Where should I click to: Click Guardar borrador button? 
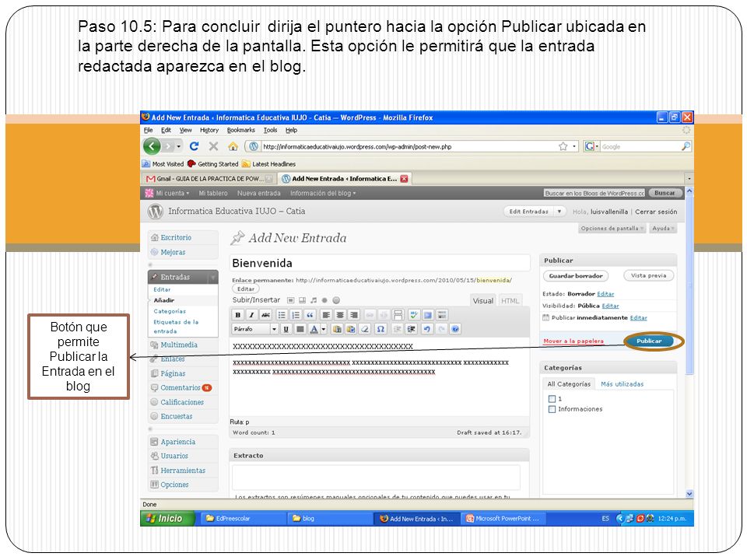[576, 275]
